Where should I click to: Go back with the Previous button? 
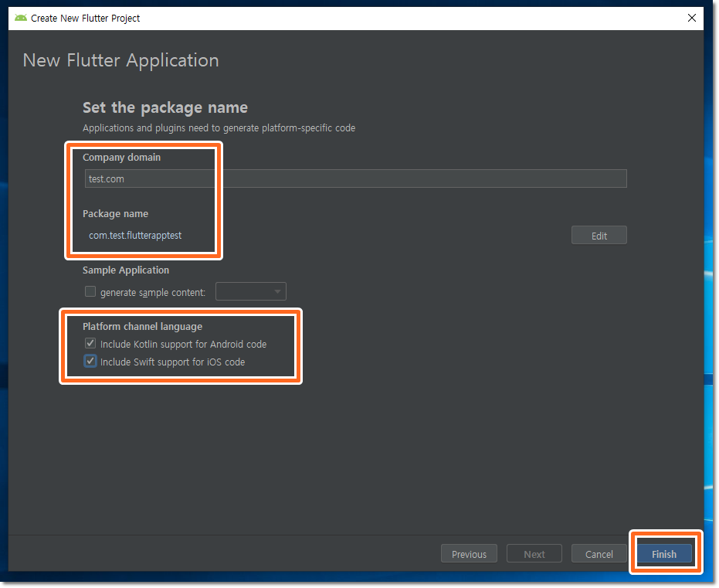click(x=469, y=554)
